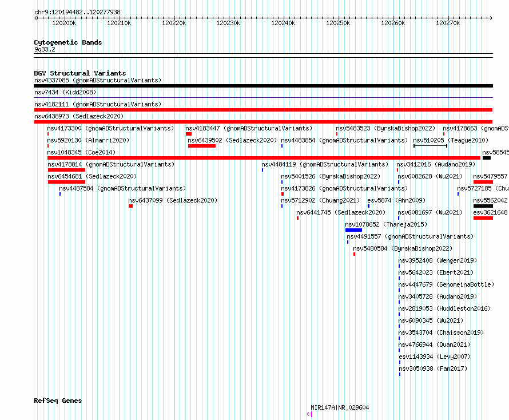The image size is (509, 420).
Task: Open nsv2819053 (Huddleston2016) label
Action: [444, 308]
